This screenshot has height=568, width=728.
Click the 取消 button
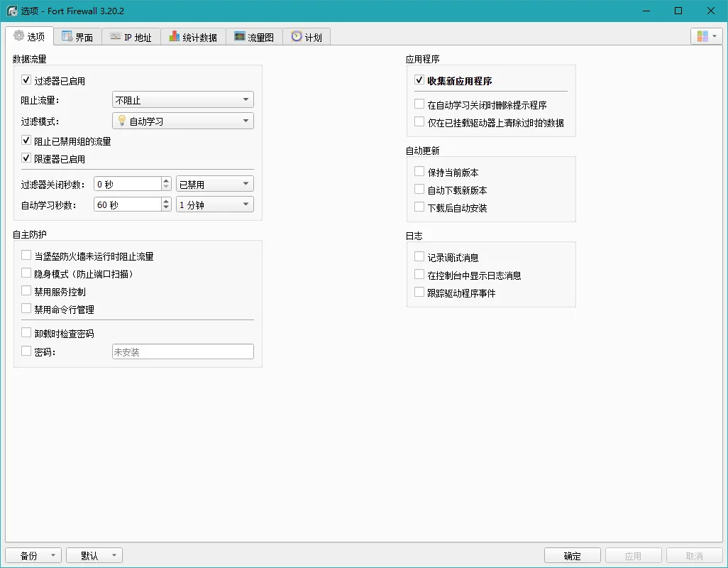(695, 555)
